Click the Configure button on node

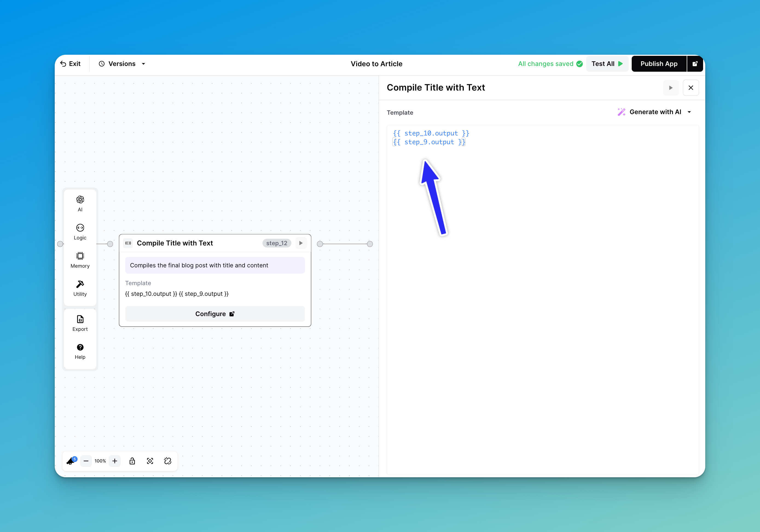[214, 314]
